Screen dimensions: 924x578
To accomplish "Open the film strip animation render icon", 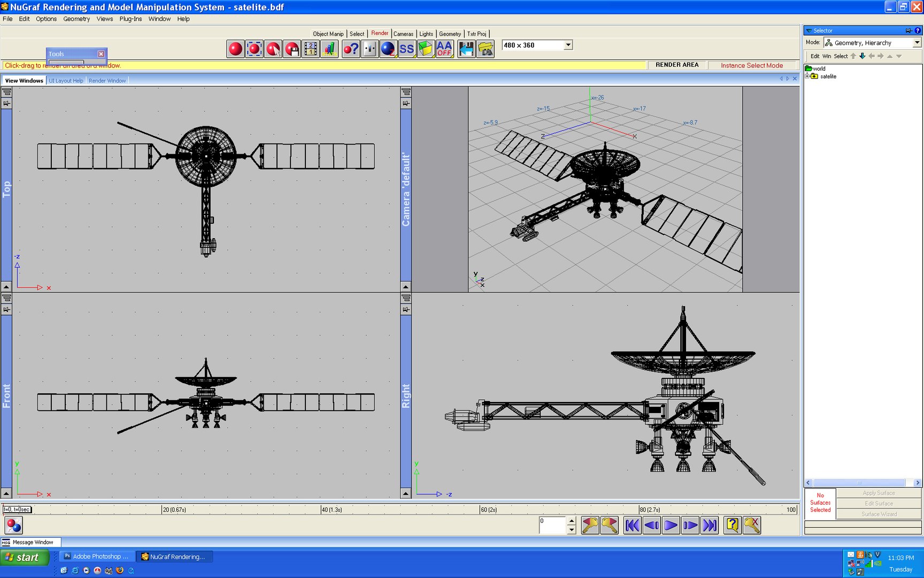I will pyautogui.click(x=311, y=49).
